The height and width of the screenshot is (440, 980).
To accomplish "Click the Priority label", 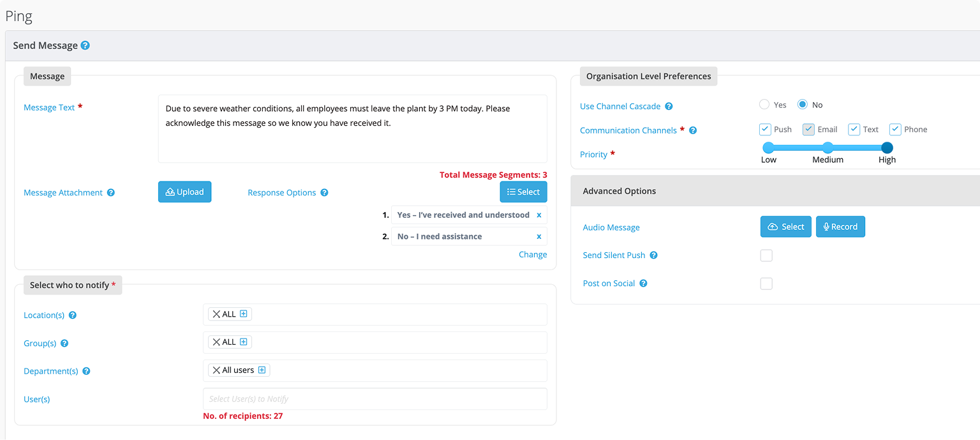I will click(x=593, y=155).
